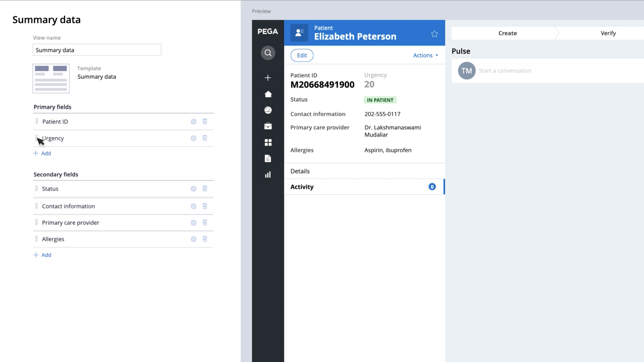Open search in the Pega navigation sidebar

click(x=268, y=52)
